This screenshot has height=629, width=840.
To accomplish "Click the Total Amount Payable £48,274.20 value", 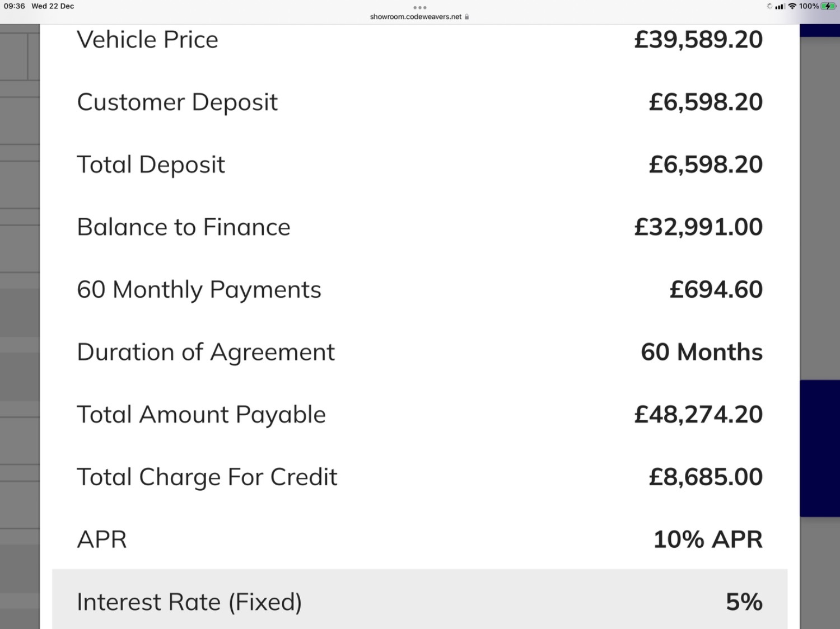I will tap(698, 415).
